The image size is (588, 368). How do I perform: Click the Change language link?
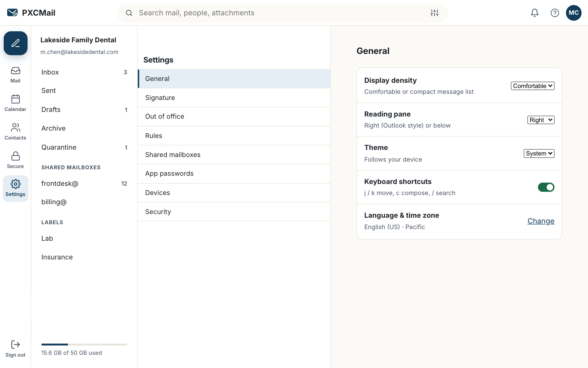coord(541,221)
